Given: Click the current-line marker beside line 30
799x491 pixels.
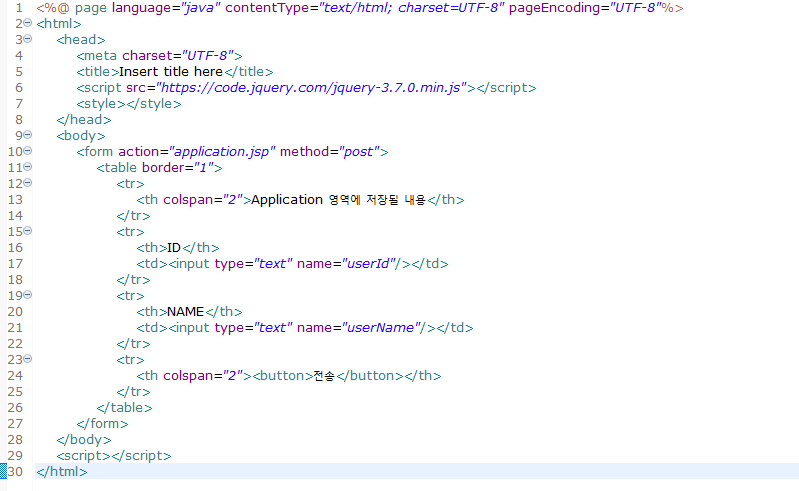Looking at the screenshot, I should point(3,471).
